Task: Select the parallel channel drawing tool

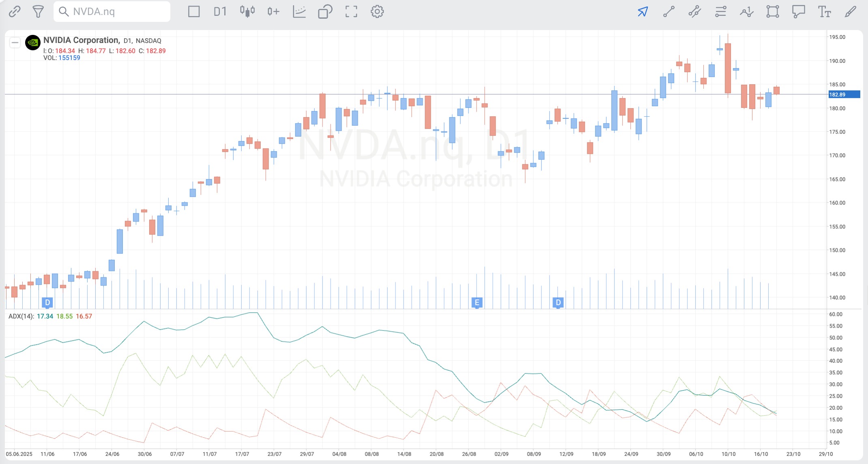Action: pos(695,11)
